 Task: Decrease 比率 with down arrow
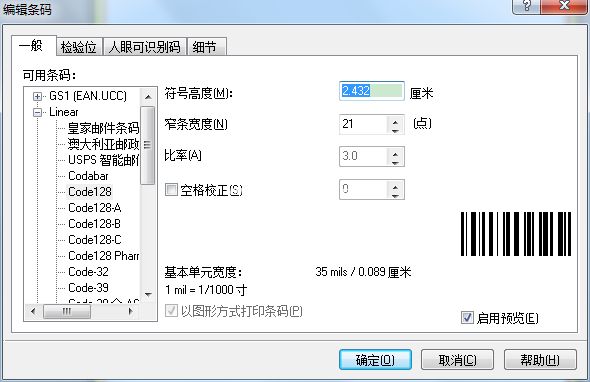pos(395,162)
